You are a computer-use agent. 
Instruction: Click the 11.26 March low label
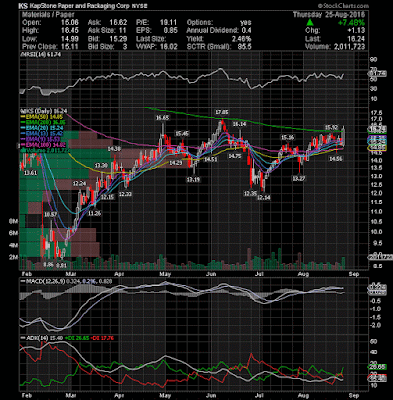(94, 214)
